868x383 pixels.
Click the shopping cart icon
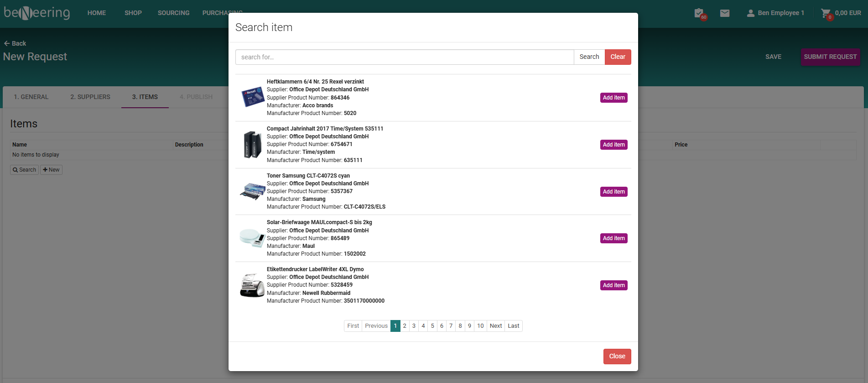[825, 13]
